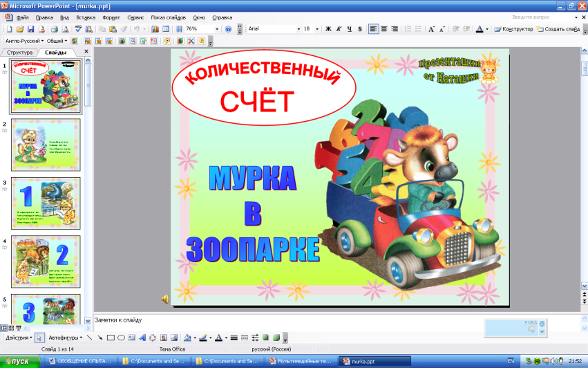
Task: Select the Oval drawing tool
Action: coord(121,338)
